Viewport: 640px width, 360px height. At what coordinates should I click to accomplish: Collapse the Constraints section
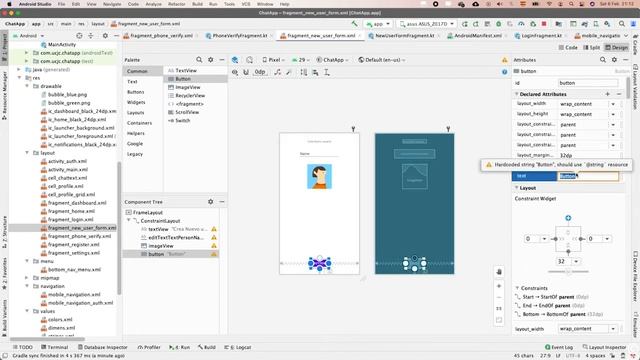[x=518, y=288]
